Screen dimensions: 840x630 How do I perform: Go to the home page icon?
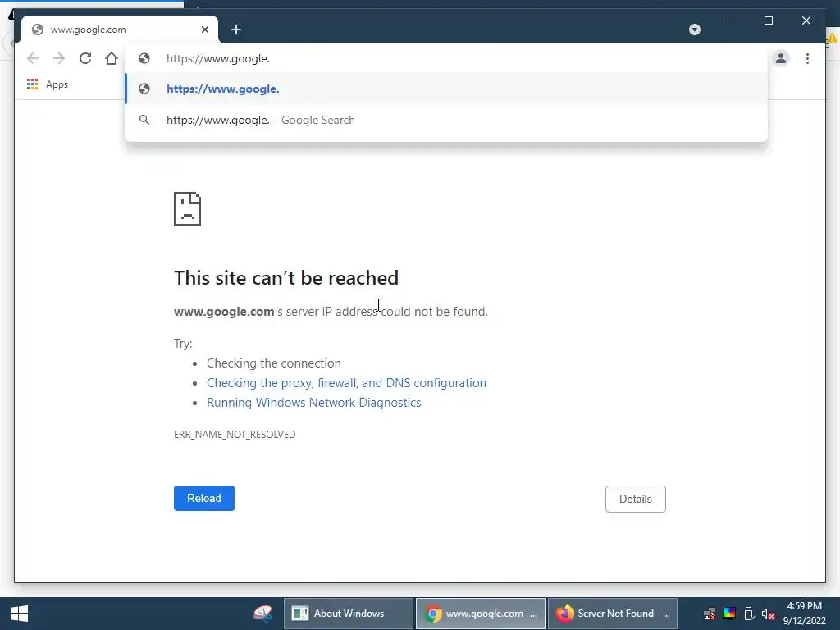point(112,58)
